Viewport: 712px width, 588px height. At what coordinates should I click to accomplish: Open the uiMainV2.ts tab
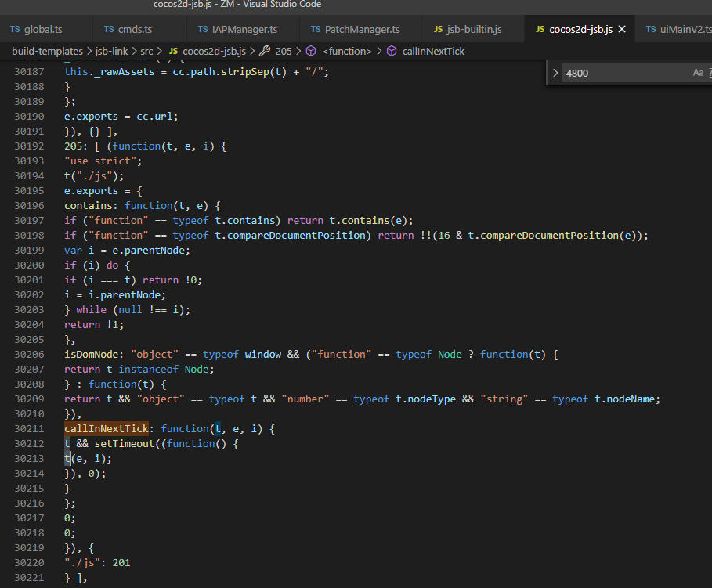[x=684, y=30]
